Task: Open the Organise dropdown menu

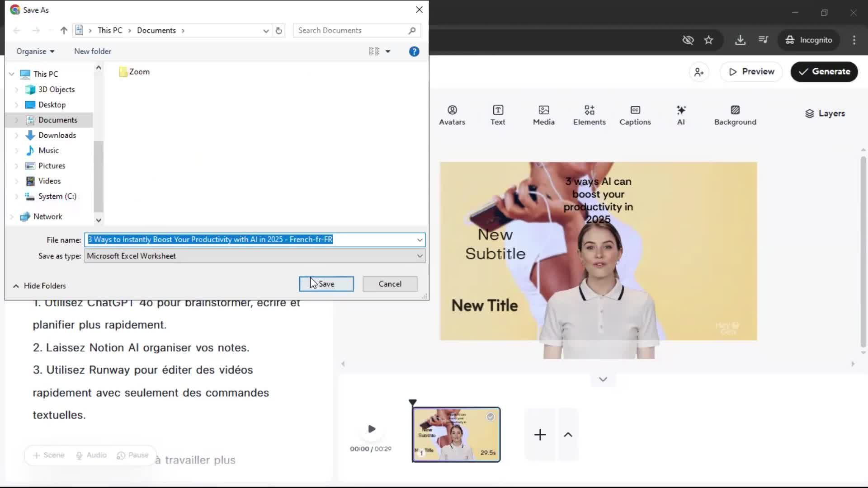Action: click(35, 52)
